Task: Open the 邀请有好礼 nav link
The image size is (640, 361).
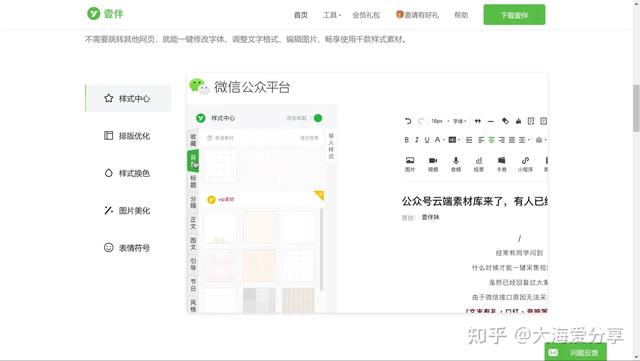Action: (x=417, y=15)
